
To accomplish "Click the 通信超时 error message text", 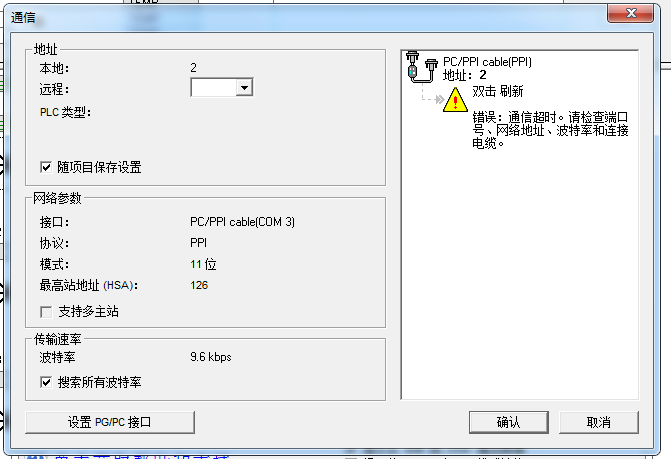I will [x=550, y=130].
